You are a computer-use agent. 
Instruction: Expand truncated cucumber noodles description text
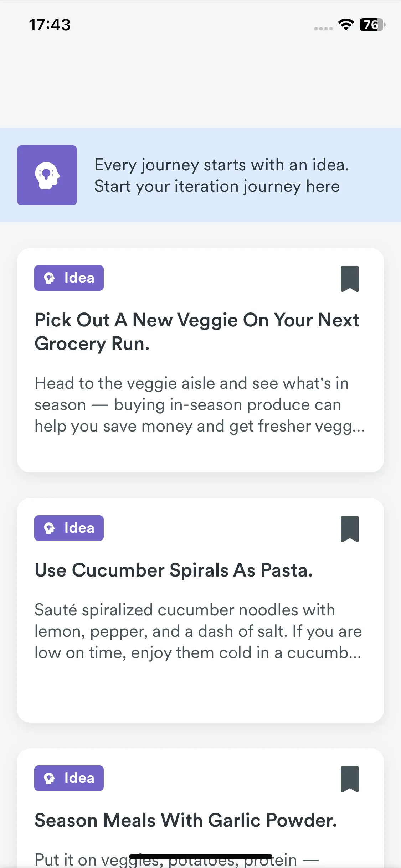[198, 631]
